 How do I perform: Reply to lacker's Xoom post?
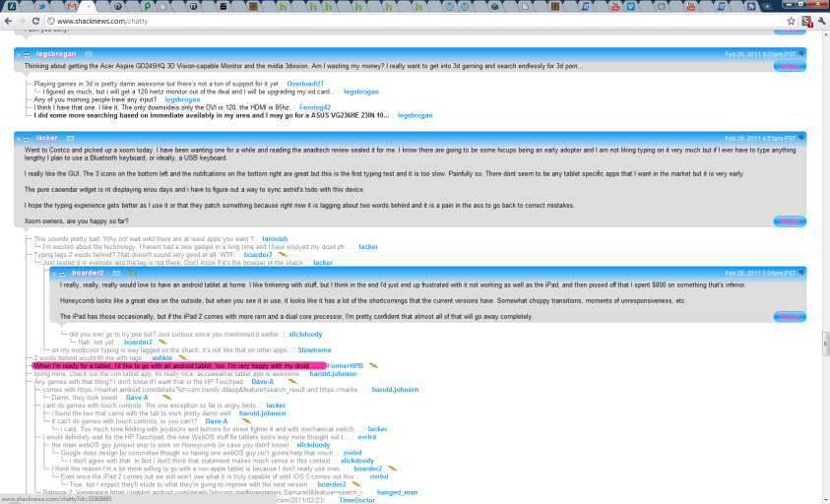click(790, 221)
